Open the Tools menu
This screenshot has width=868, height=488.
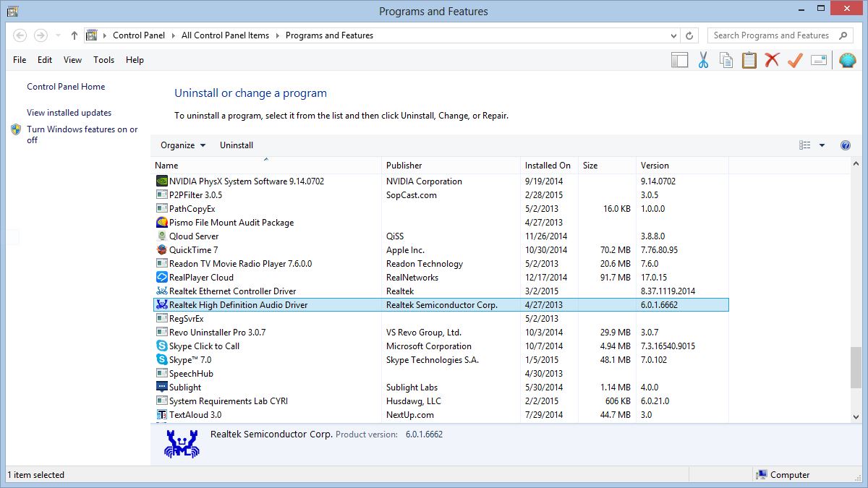[x=103, y=60]
